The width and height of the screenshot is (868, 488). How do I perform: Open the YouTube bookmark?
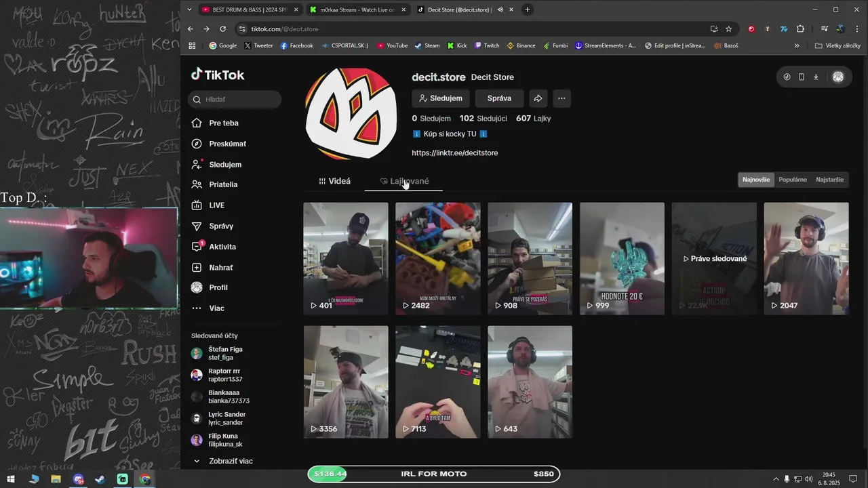393,45
